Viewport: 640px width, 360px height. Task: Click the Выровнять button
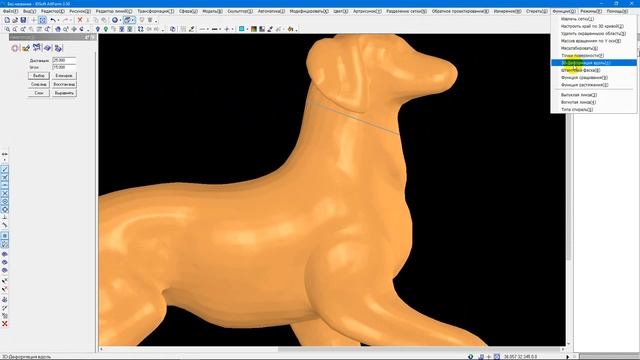(x=64, y=93)
